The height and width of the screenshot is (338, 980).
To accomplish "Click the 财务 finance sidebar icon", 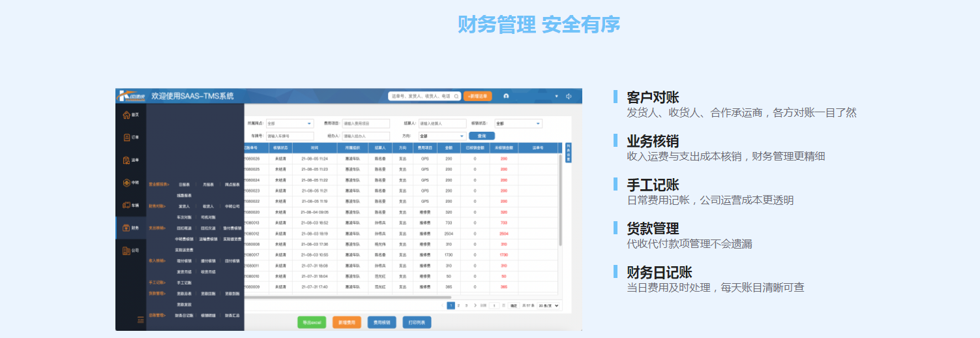I will pos(126,228).
